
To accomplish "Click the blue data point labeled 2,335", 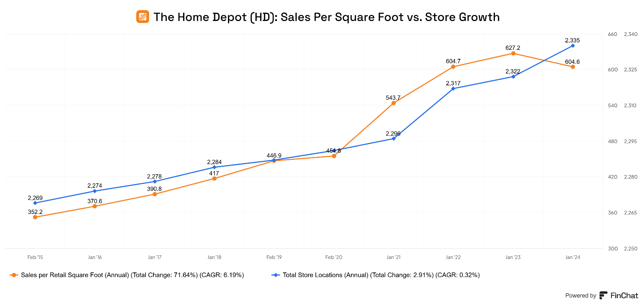I will 573,46.
